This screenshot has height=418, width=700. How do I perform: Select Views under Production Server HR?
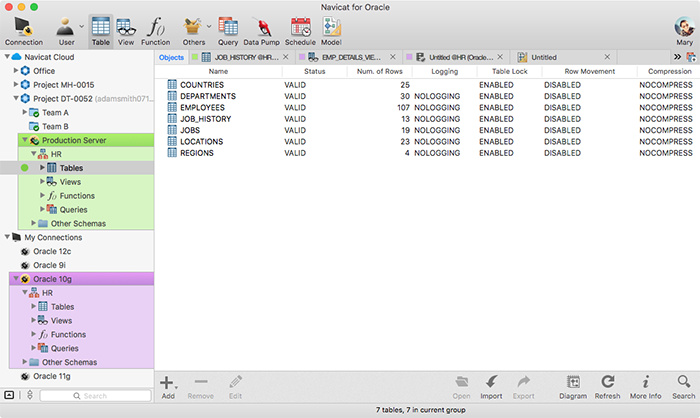[70, 182]
